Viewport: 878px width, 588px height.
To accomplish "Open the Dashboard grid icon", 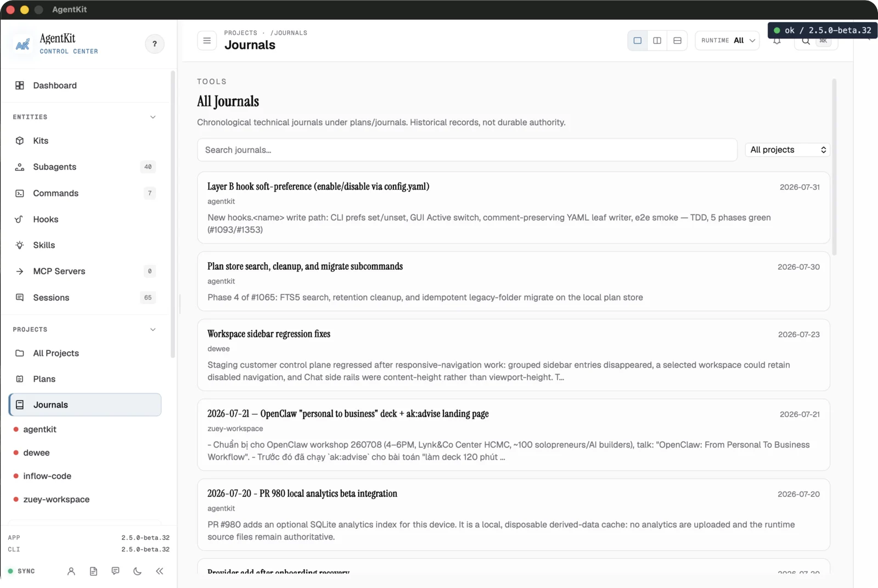I will (20, 86).
